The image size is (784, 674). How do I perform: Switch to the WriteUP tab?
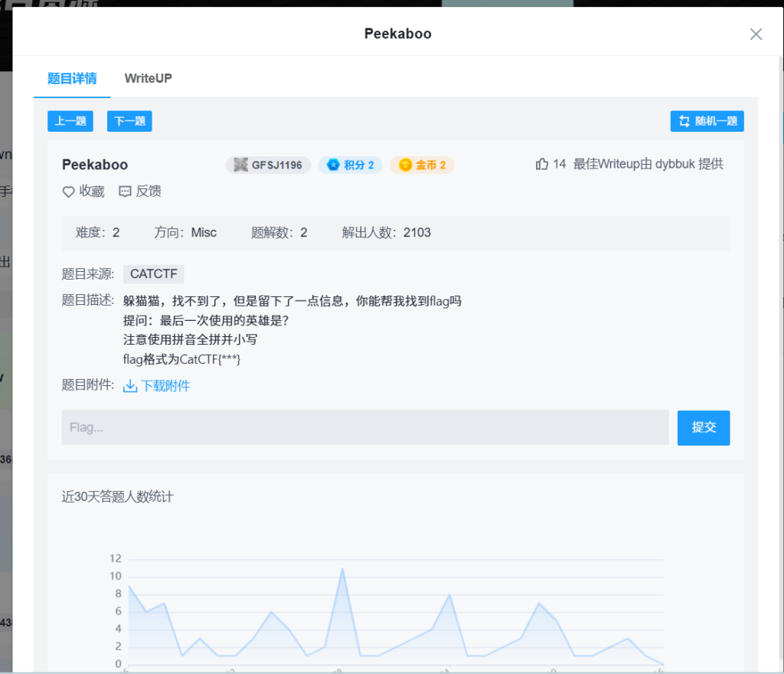(x=148, y=78)
